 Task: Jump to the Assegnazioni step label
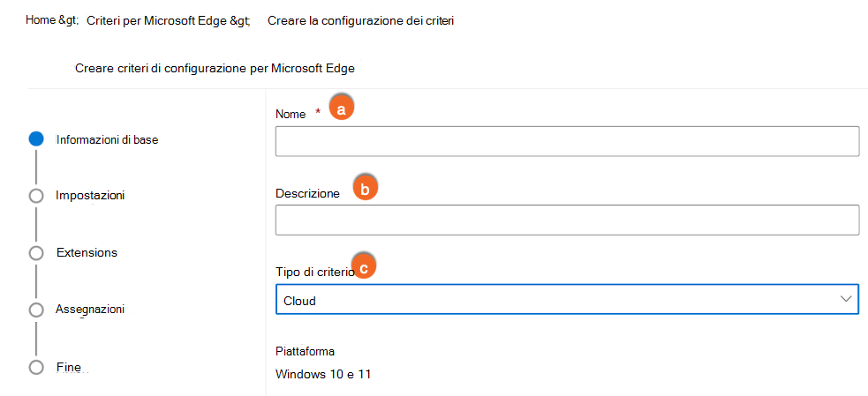[x=90, y=310]
